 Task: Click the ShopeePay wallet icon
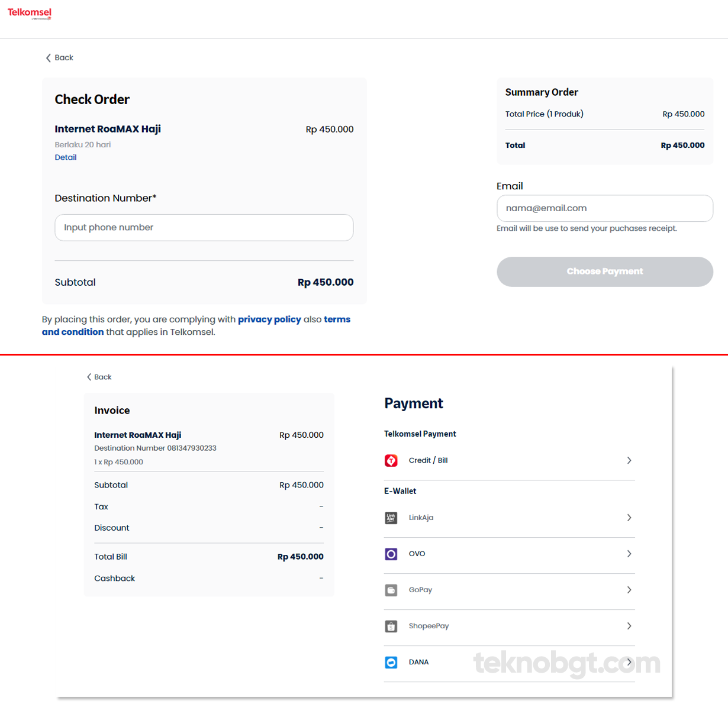pos(391,626)
